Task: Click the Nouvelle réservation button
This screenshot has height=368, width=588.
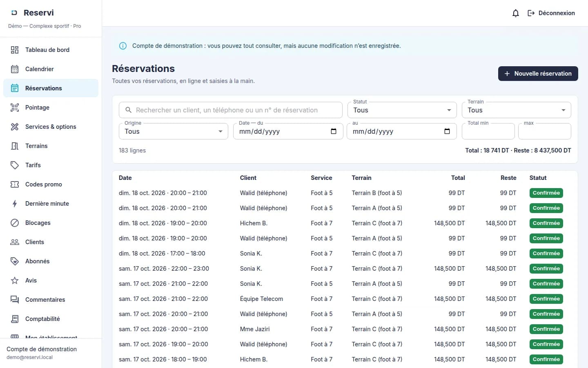Action: click(538, 74)
